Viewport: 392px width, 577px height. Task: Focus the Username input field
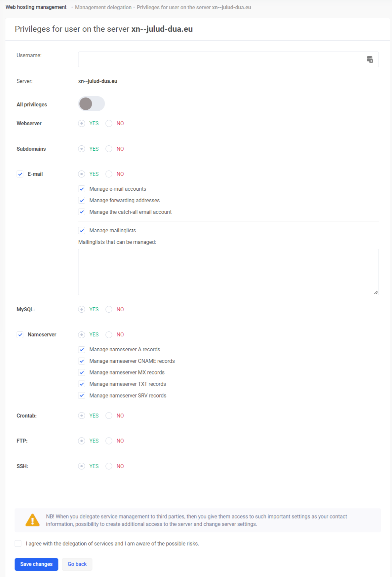point(221,59)
